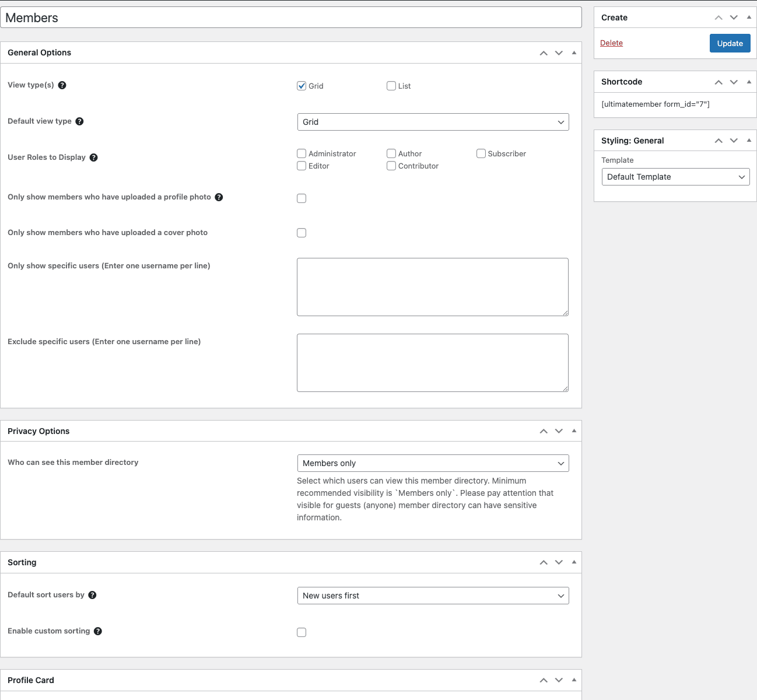The height and width of the screenshot is (700, 757).
Task: Move Create panel down
Action: click(x=734, y=17)
